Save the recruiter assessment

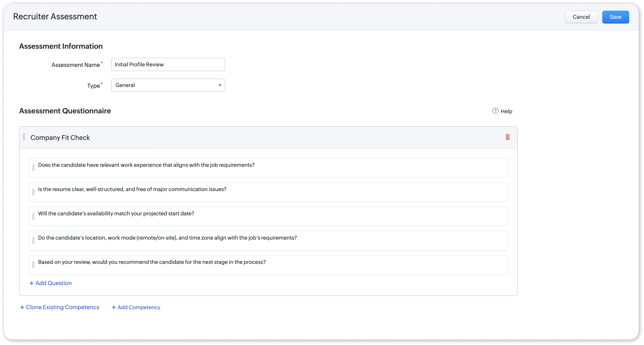[x=615, y=17]
